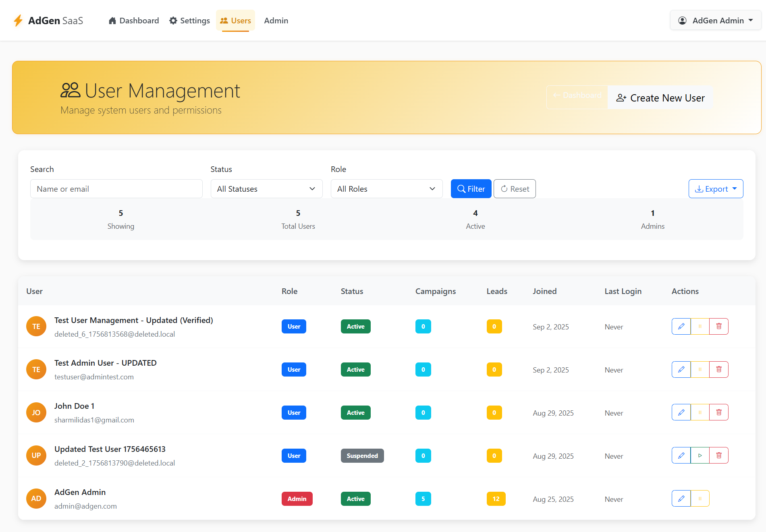Click deleted_2_1756813790@deleted.local email
Screen dimensions: 766x532
[115, 463]
